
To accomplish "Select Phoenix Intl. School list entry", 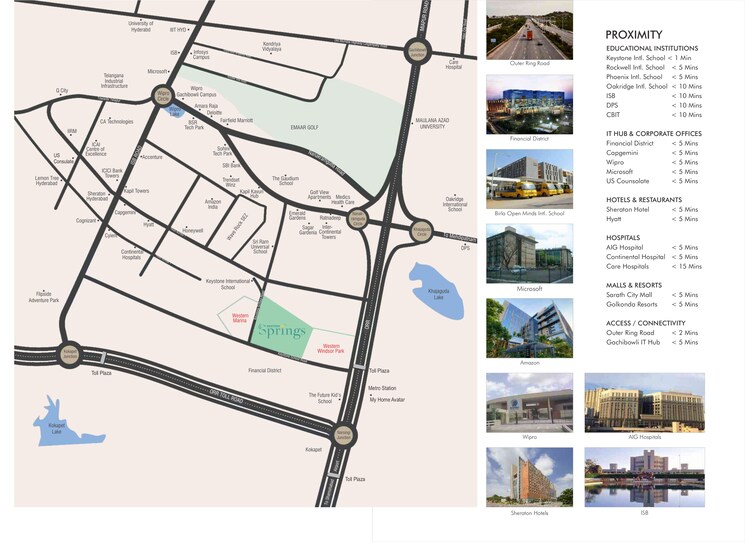I will click(652, 77).
